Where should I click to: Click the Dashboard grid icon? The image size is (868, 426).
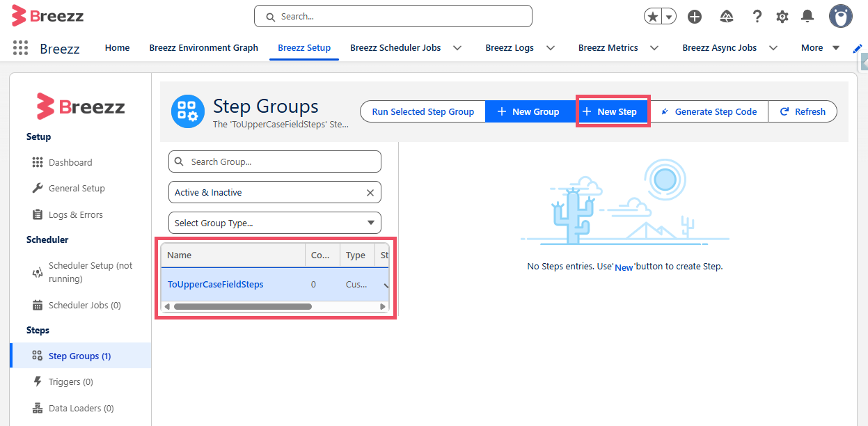[38, 162]
